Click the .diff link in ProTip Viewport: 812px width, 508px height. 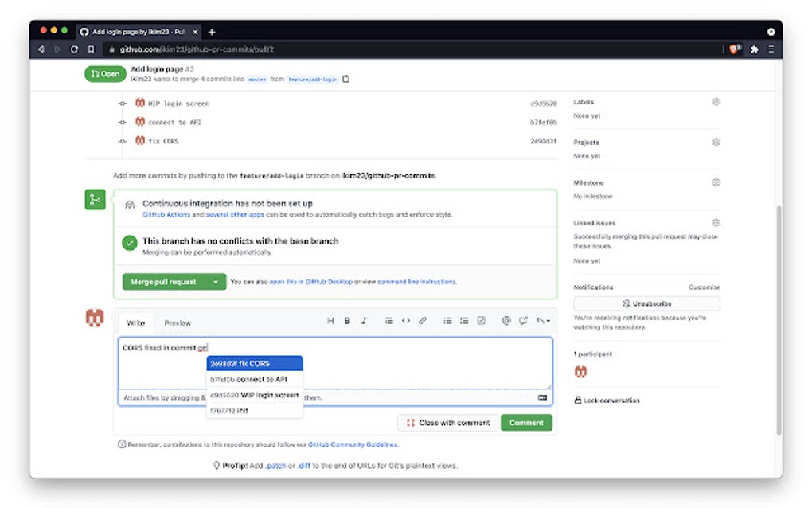tap(304, 466)
